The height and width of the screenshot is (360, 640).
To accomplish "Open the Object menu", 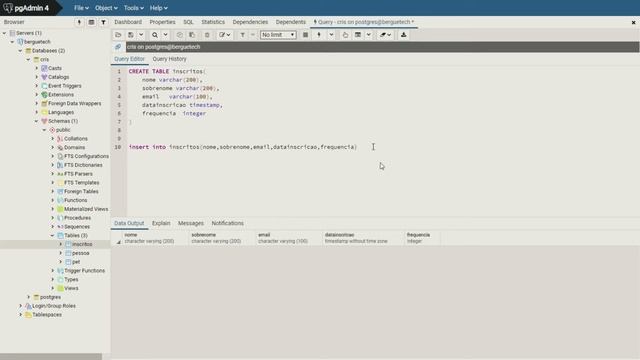I will point(106,8).
